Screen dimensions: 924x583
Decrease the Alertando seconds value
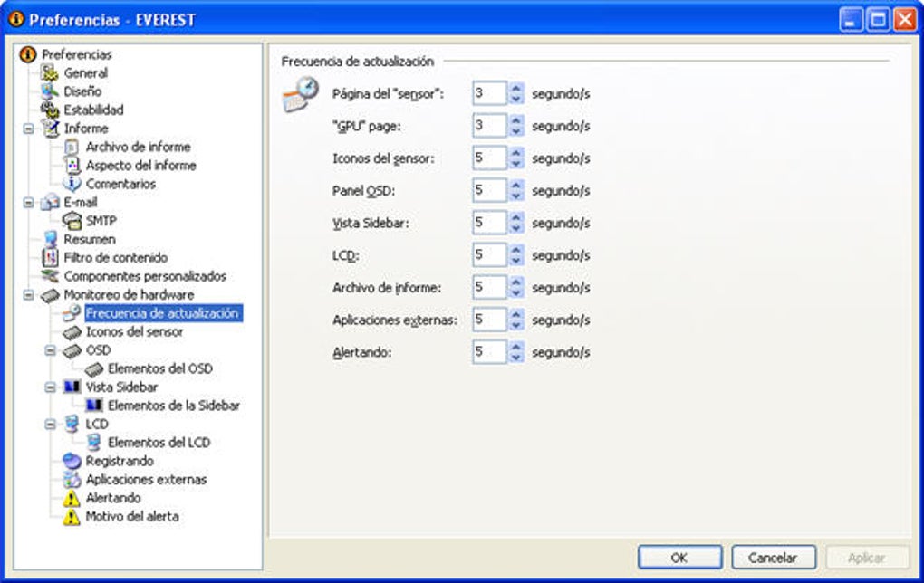[516, 358]
